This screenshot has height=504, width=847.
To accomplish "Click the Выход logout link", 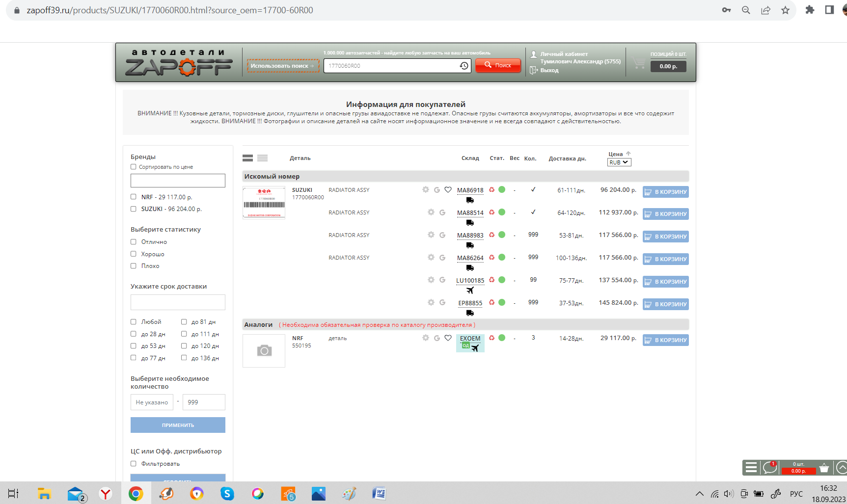I will tap(549, 70).
